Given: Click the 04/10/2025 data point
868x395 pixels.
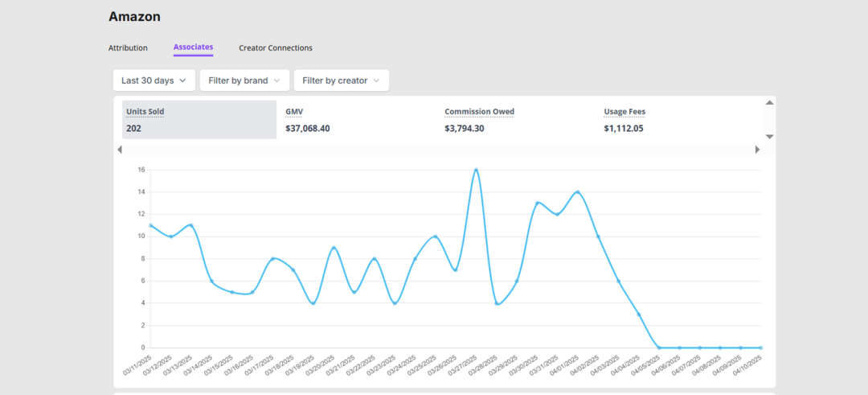Looking at the screenshot, I should point(760,348).
